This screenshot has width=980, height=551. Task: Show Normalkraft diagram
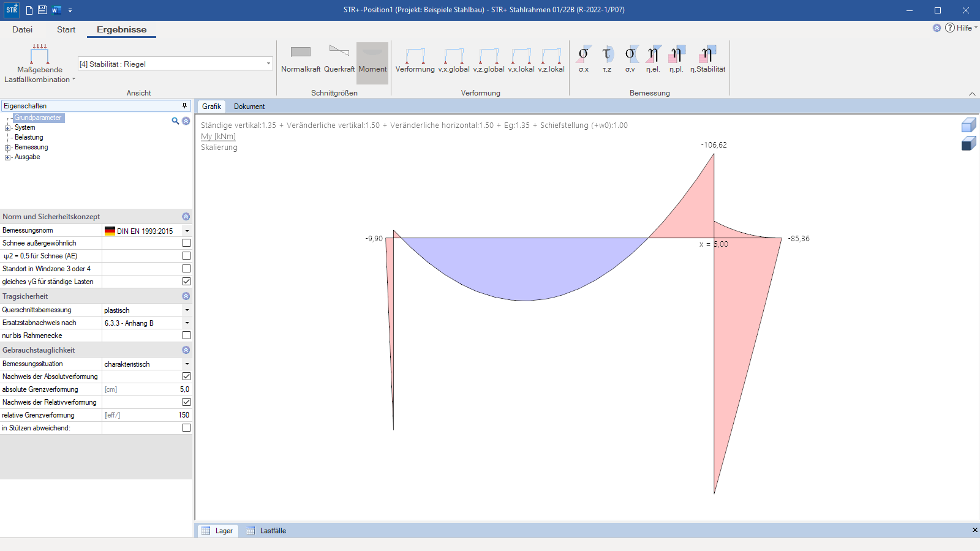click(301, 59)
